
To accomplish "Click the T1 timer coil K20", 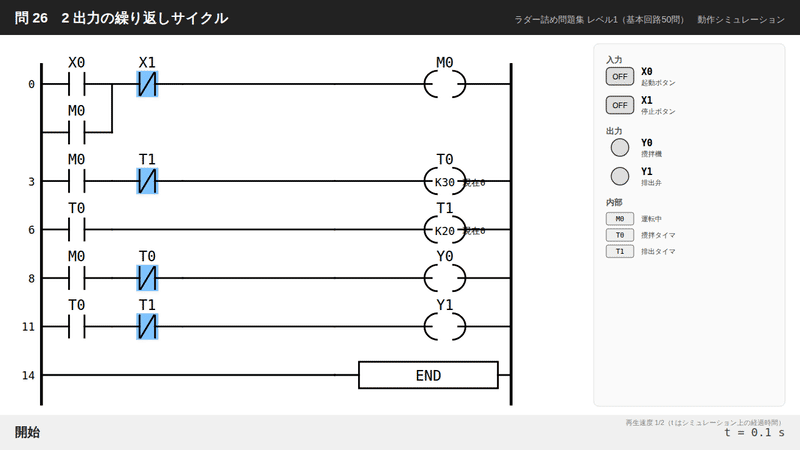I will tap(445, 230).
